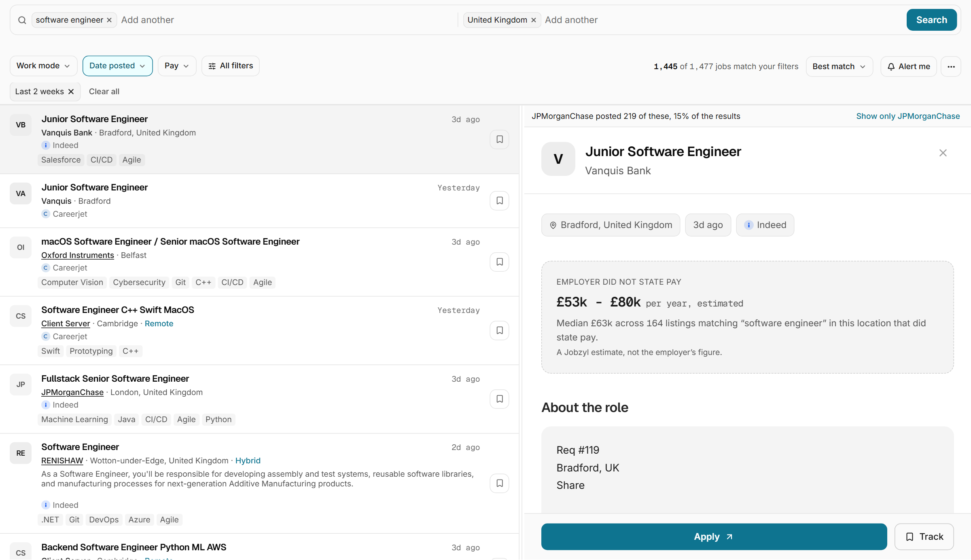Click the .NET skill tag
This screenshot has height=560, width=971.
pyautogui.click(x=50, y=520)
